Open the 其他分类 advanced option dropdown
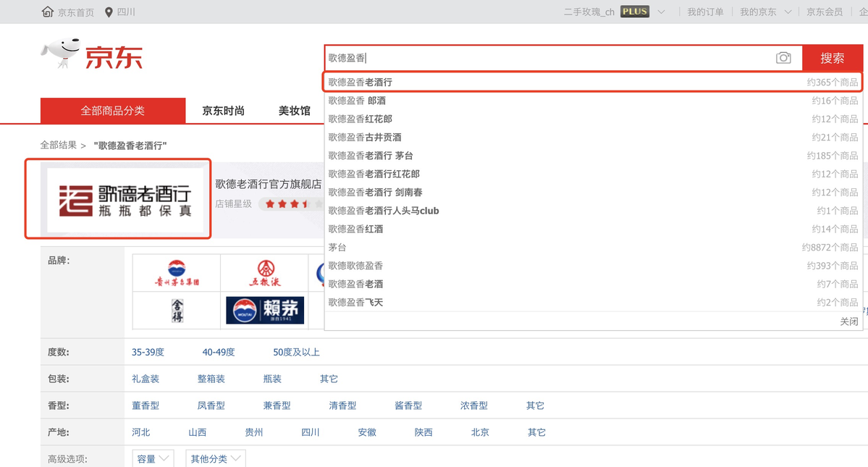 pyautogui.click(x=215, y=459)
